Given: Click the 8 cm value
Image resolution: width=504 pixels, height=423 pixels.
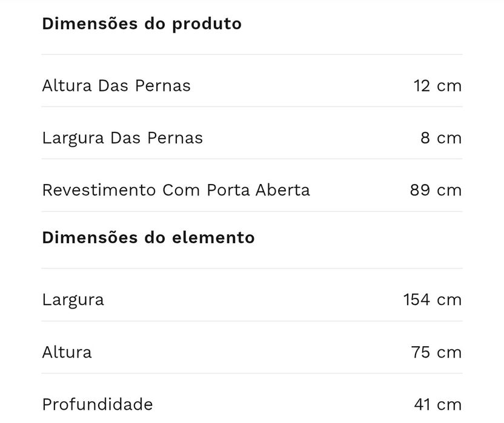Looking at the screenshot, I should pyautogui.click(x=441, y=138).
